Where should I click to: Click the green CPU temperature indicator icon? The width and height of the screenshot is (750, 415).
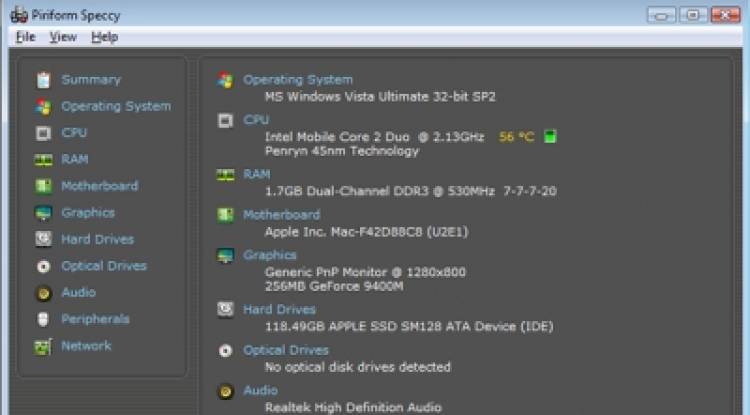point(550,136)
